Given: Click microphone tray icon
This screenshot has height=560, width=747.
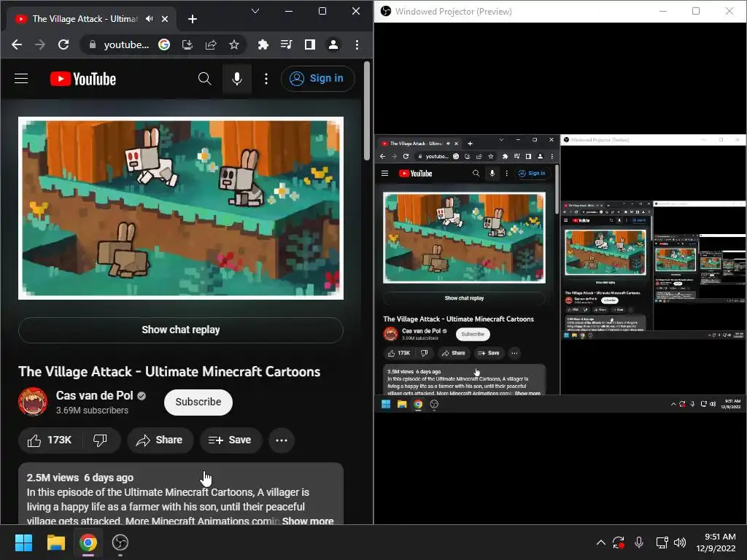Looking at the screenshot, I should tap(639, 542).
